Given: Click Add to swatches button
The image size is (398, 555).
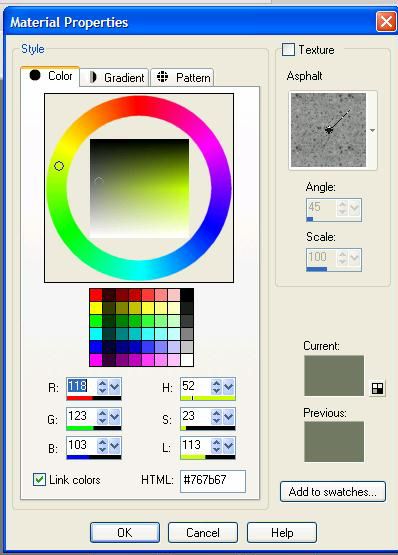Looking at the screenshot, I should 332,491.
